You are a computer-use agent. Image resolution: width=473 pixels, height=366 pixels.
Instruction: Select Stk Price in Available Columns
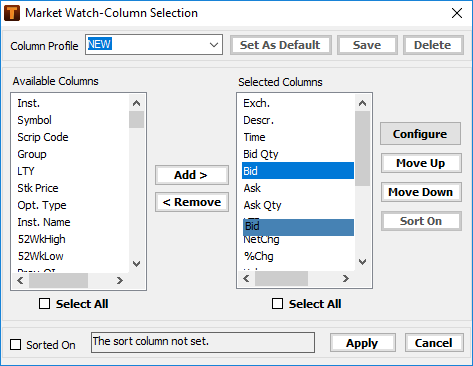click(38, 188)
